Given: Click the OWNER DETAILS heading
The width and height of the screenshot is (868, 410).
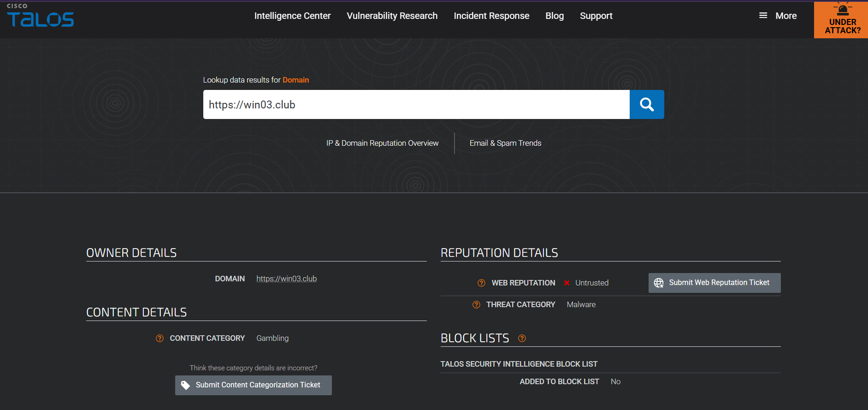Looking at the screenshot, I should (131, 253).
